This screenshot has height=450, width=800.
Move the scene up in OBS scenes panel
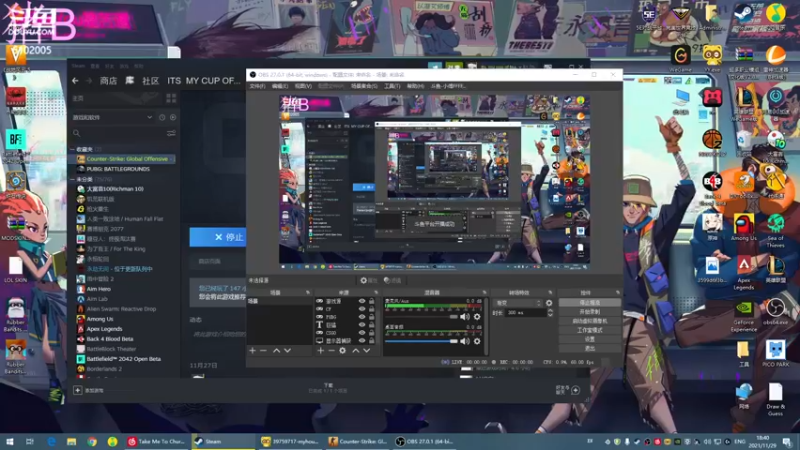pos(276,351)
